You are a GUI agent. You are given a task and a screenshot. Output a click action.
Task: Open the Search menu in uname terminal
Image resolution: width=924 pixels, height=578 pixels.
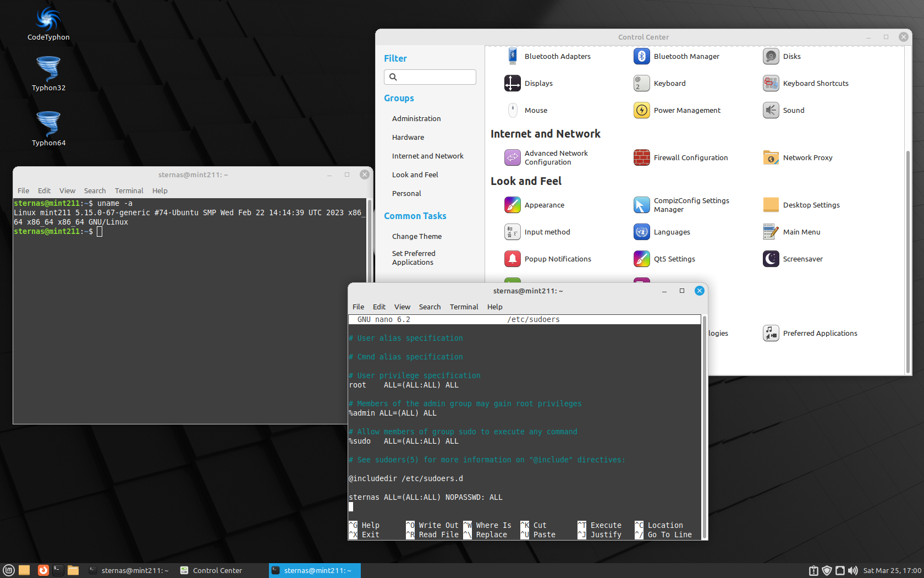[95, 190]
